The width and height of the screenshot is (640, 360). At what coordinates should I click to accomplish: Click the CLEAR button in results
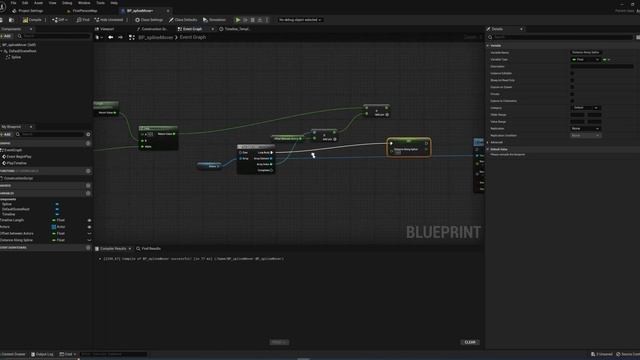tap(470, 342)
